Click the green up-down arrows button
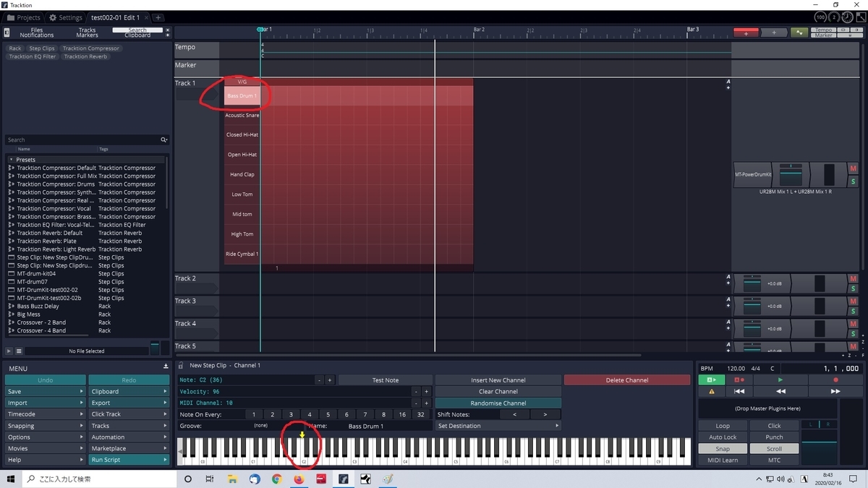 coord(799,33)
